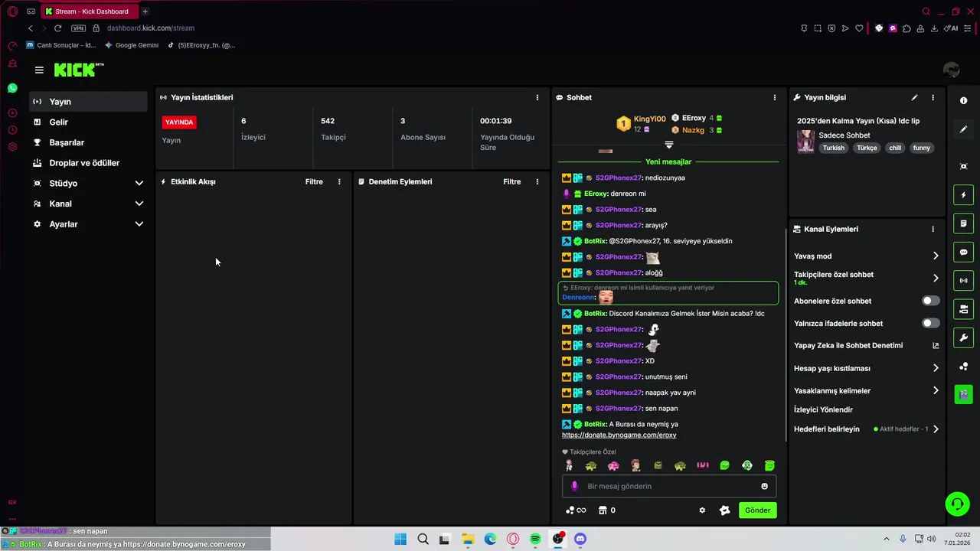The image size is (980, 551).
Task: Click İzleyici Yönlendir
Action: point(823,409)
